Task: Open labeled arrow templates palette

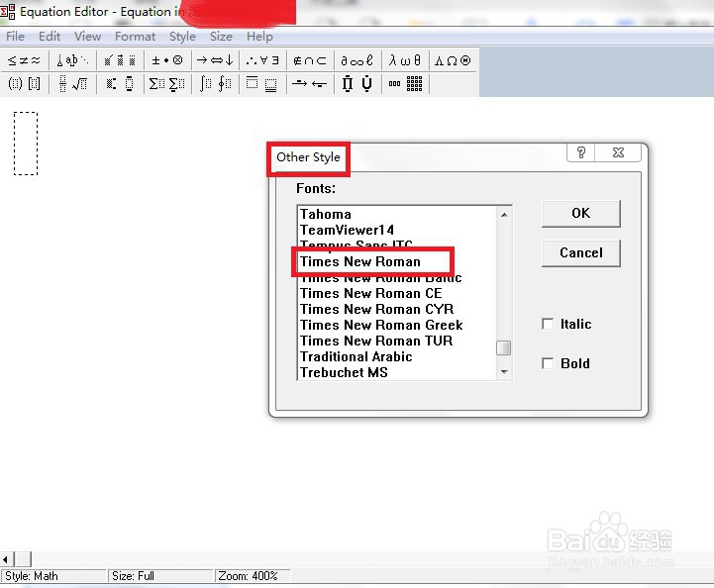Action: coord(310,84)
